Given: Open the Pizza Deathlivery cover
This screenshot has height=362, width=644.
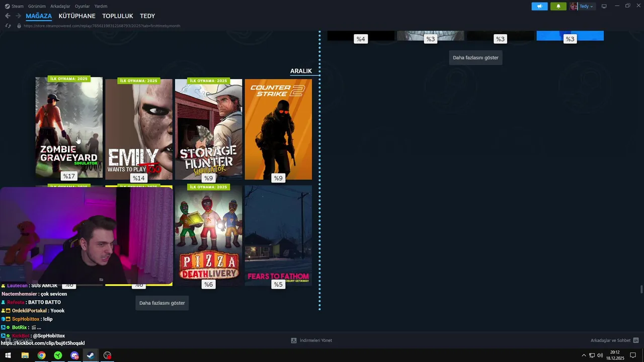Looking at the screenshot, I should [208, 235].
